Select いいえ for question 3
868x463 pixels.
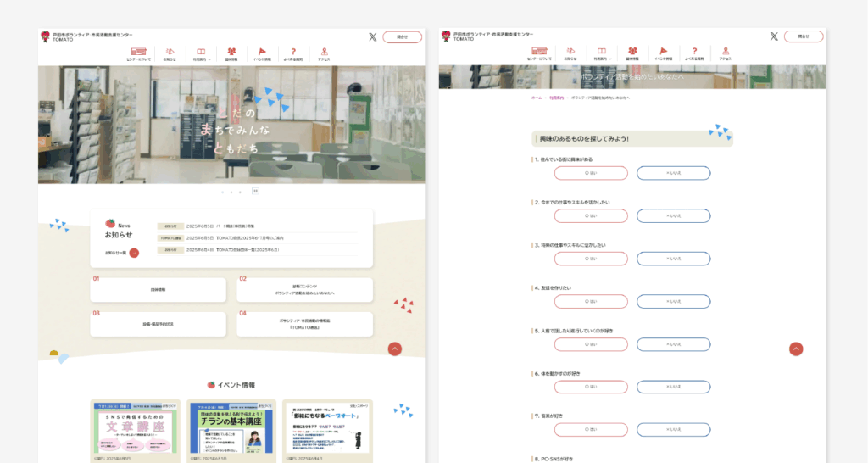[673, 259]
